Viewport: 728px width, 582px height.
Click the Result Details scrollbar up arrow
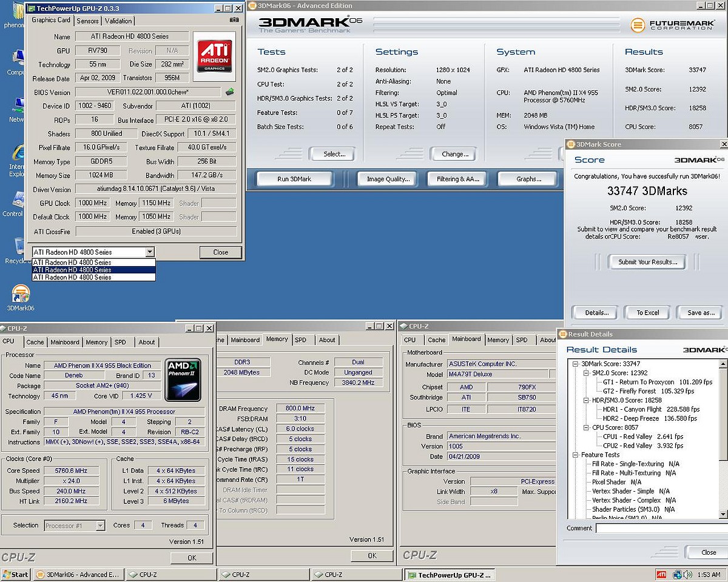click(723, 364)
